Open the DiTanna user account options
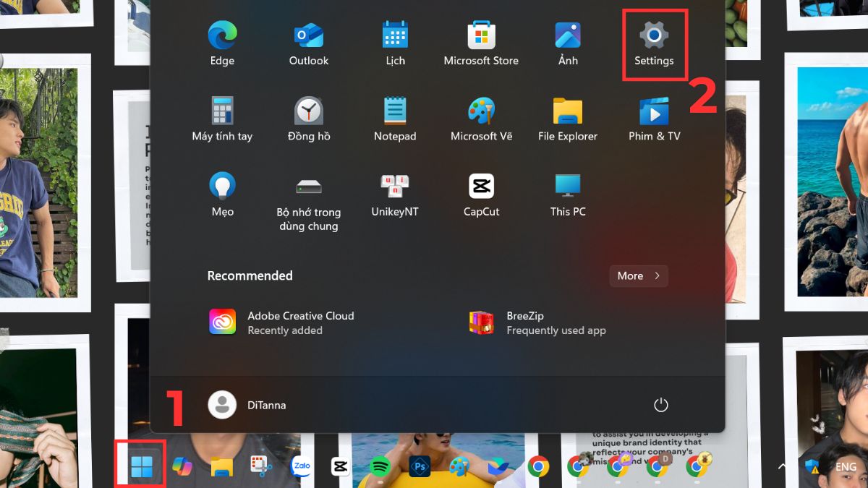Viewport: 868px width, 488px height. click(248, 404)
